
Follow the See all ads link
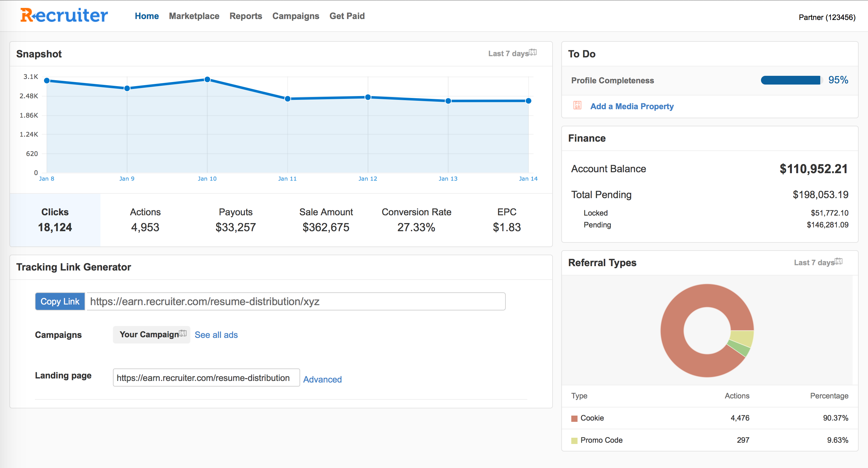coord(216,335)
